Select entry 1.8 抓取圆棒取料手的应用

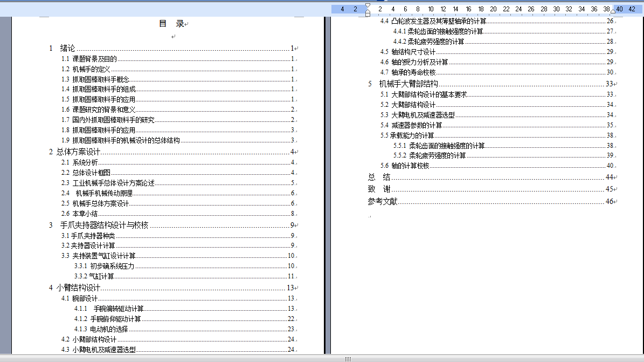click(178, 130)
